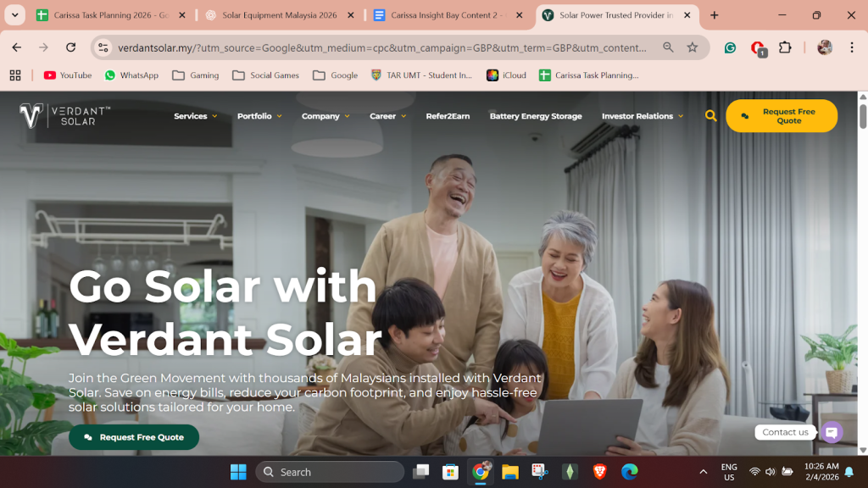Expand the Investor Relations dropdown
Screen dimensions: 868x488
[x=637, y=115]
